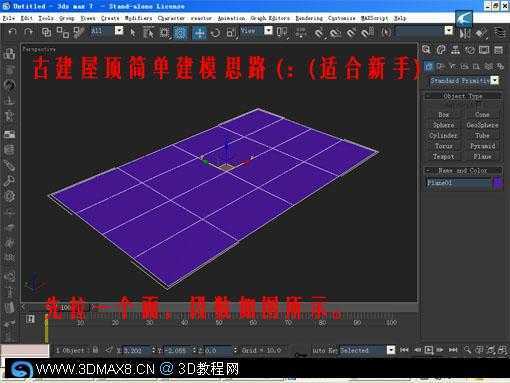
Task: Go to end frame playback button
Action: [x=453, y=350]
